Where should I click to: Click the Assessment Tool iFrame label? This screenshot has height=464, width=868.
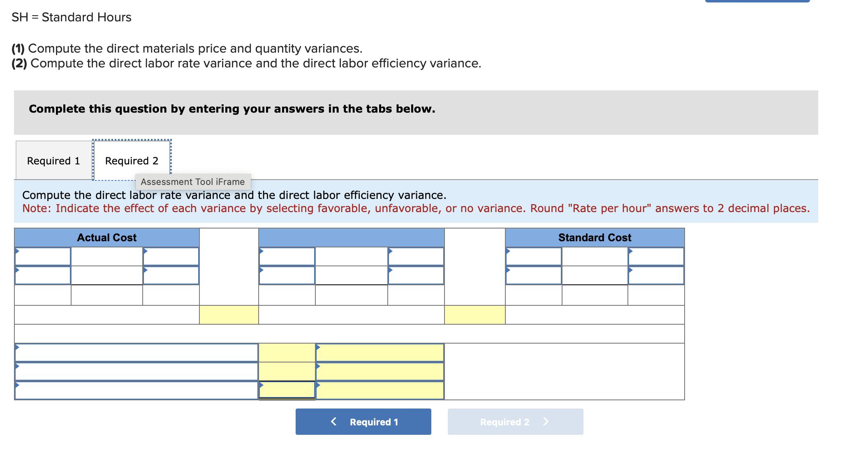(192, 181)
